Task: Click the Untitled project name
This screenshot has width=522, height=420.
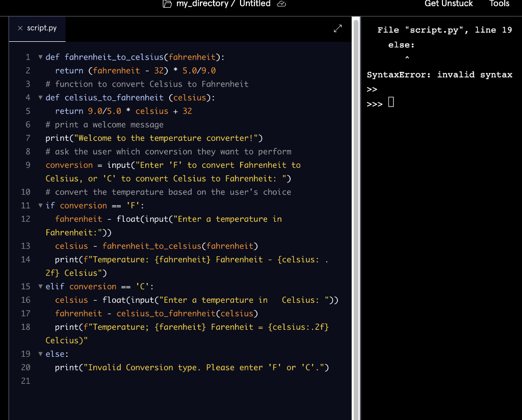Action: coord(255,4)
